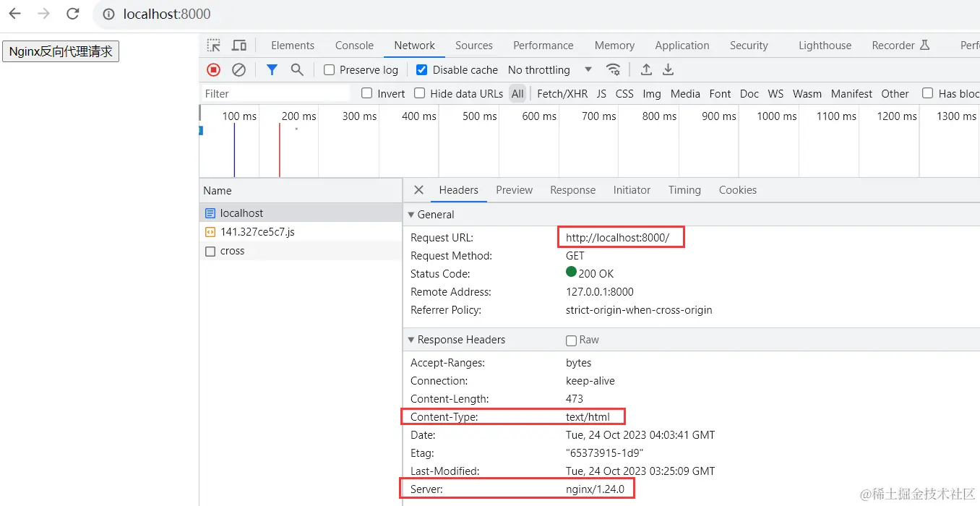Viewport: 980px width, 506px height.
Task: Stop recording network log
Action: pyautogui.click(x=213, y=70)
